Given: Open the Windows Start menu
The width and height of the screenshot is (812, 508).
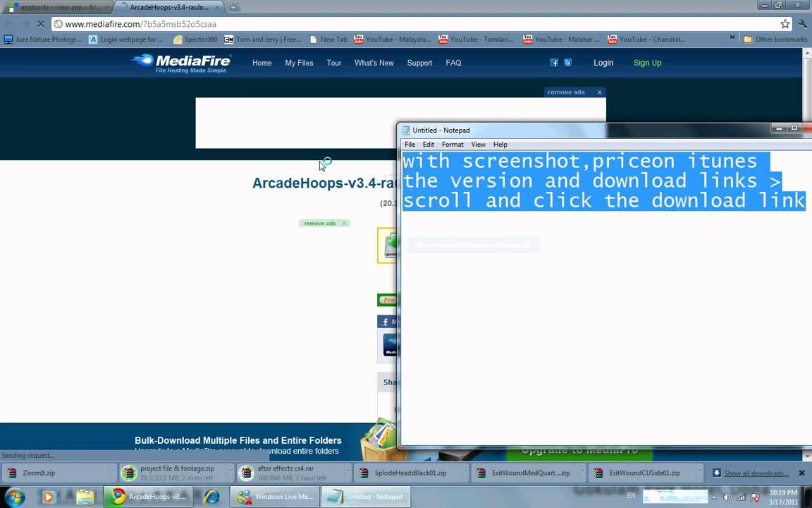Looking at the screenshot, I should 14,497.
